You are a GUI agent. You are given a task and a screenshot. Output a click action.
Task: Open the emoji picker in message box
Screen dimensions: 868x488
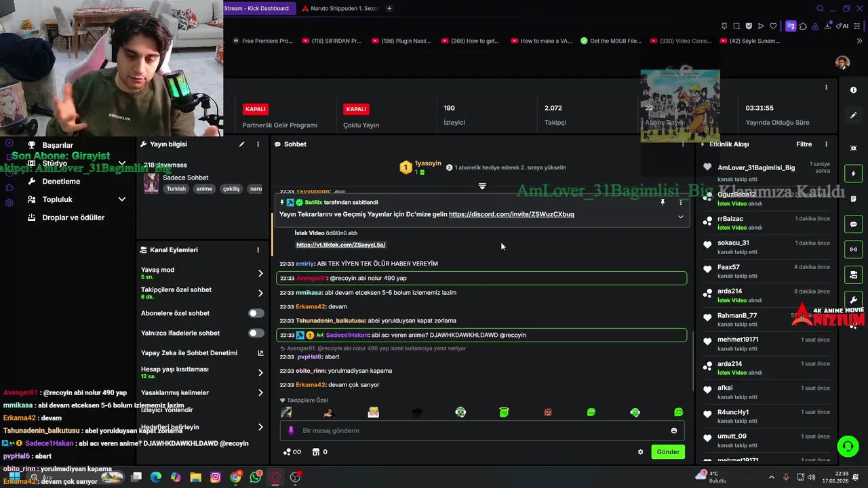[673, 430]
